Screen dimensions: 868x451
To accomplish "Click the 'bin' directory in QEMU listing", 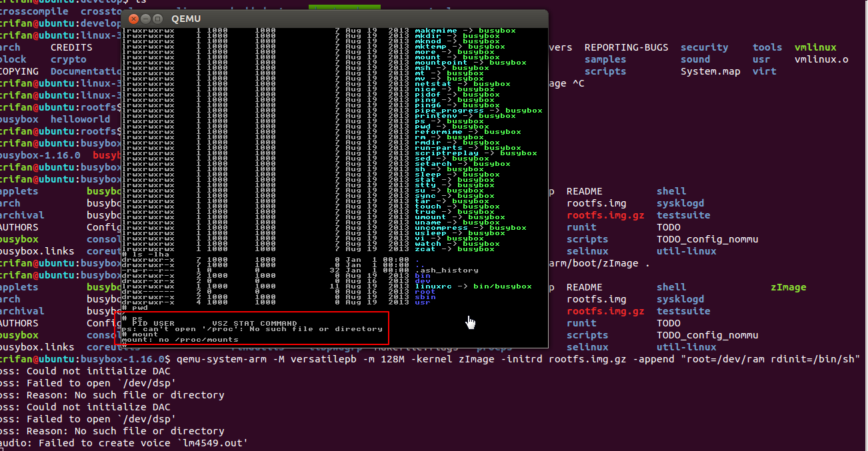I will 422,276.
